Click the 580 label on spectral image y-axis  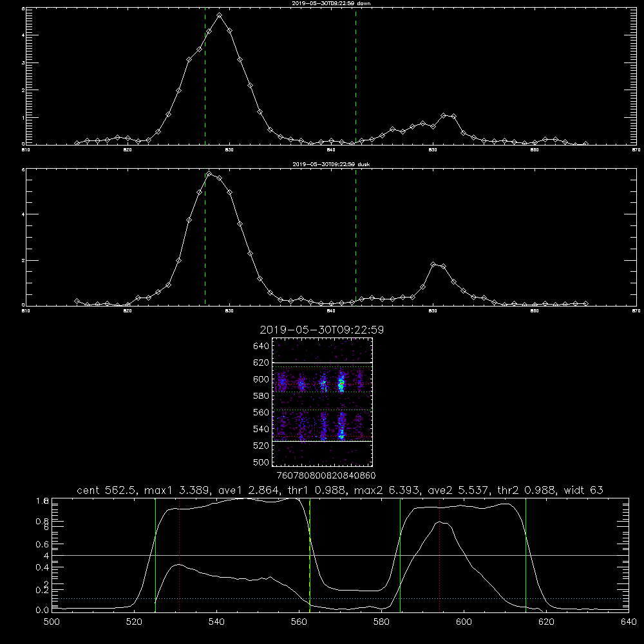click(x=261, y=396)
